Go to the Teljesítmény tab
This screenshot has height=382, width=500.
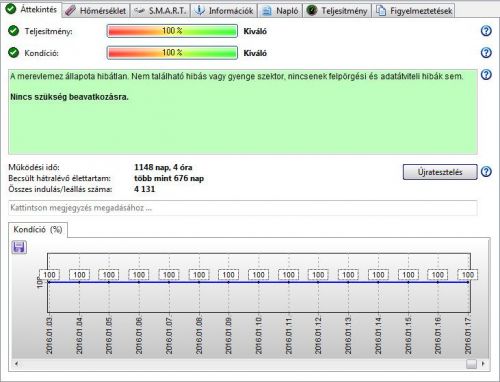click(337, 11)
